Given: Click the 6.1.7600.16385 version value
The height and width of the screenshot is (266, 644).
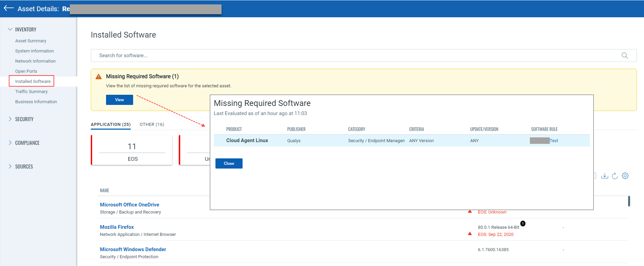Looking at the screenshot, I should point(493,250).
